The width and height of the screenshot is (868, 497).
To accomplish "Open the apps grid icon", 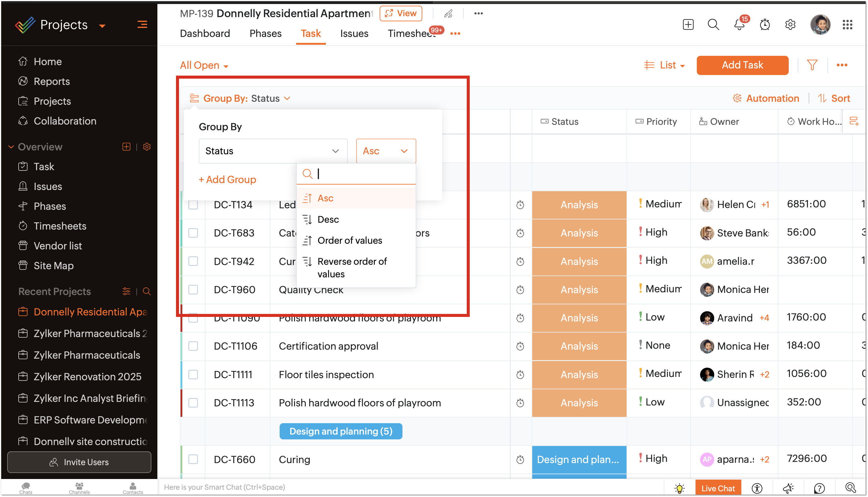I will tap(847, 25).
